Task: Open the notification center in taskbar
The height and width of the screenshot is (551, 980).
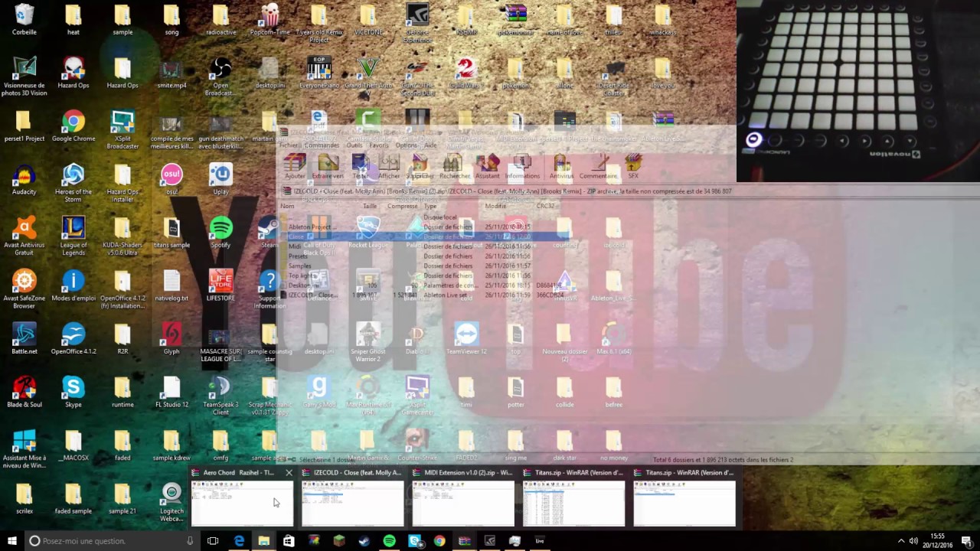Action: pos(967,540)
